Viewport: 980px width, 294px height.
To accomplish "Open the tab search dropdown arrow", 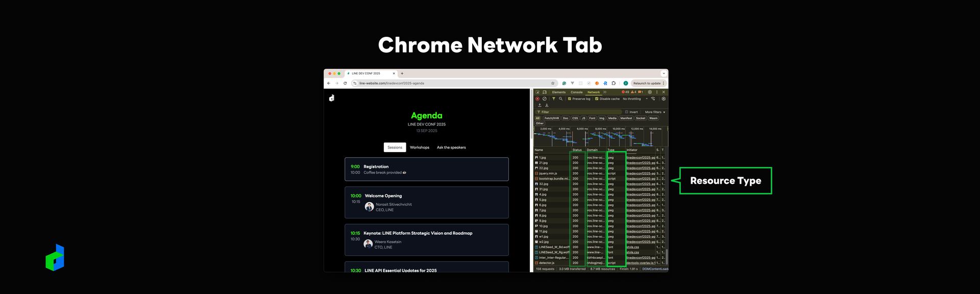I will pyautogui.click(x=664, y=73).
